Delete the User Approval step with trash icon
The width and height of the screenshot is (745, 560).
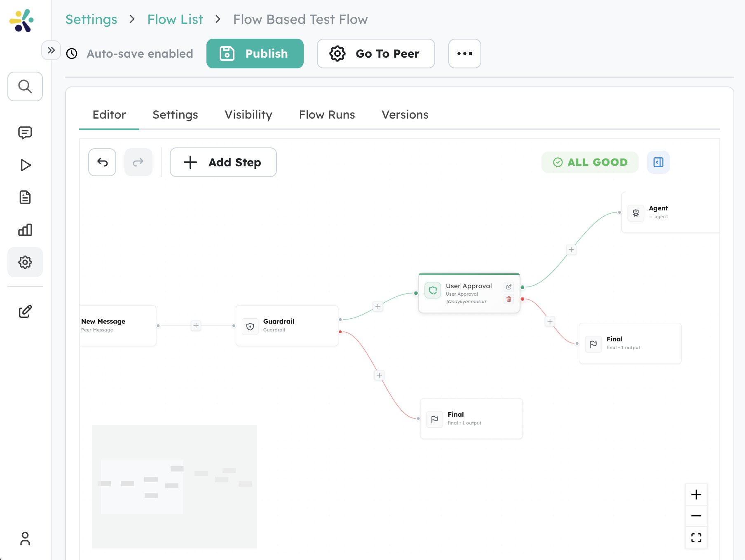pos(508,299)
